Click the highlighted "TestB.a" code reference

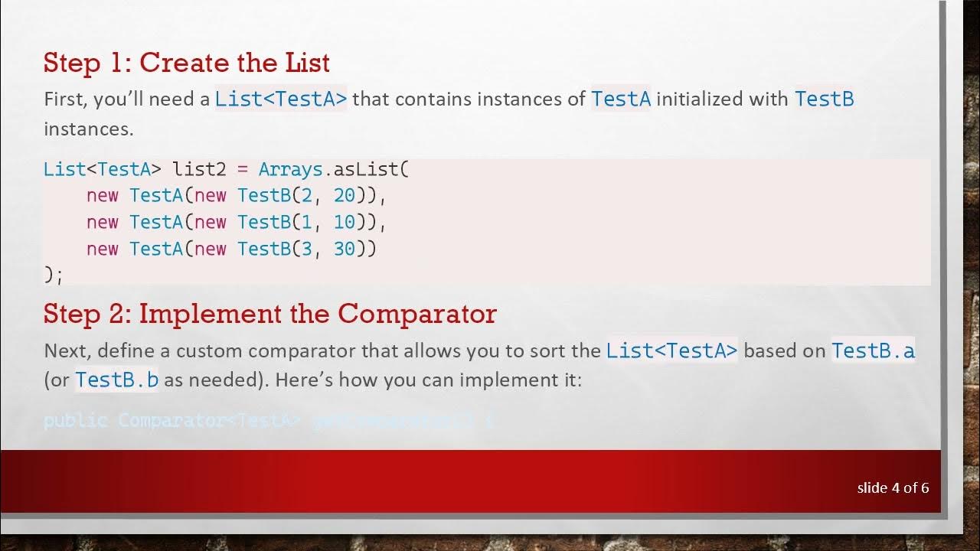pyautogui.click(x=873, y=351)
